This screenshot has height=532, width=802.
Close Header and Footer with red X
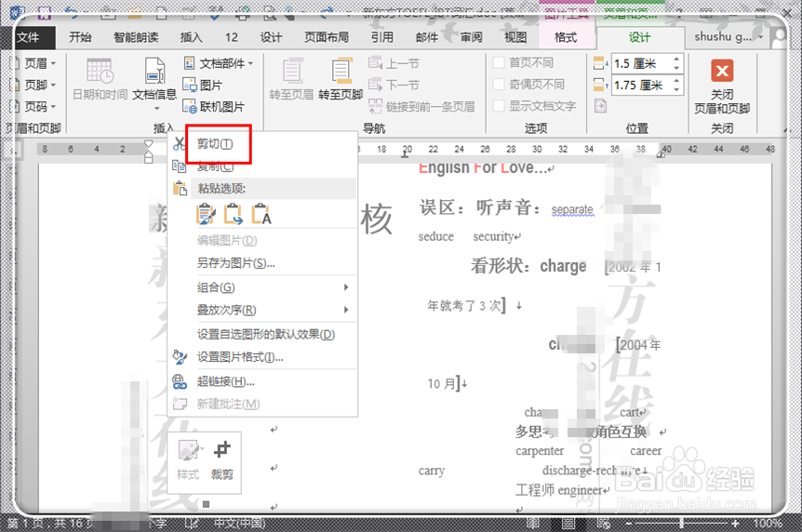tap(722, 71)
